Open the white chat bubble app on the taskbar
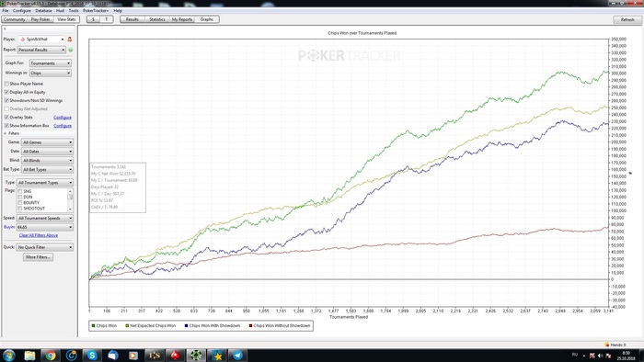The height and width of the screenshot is (362, 644). click(x=113, y=356)
